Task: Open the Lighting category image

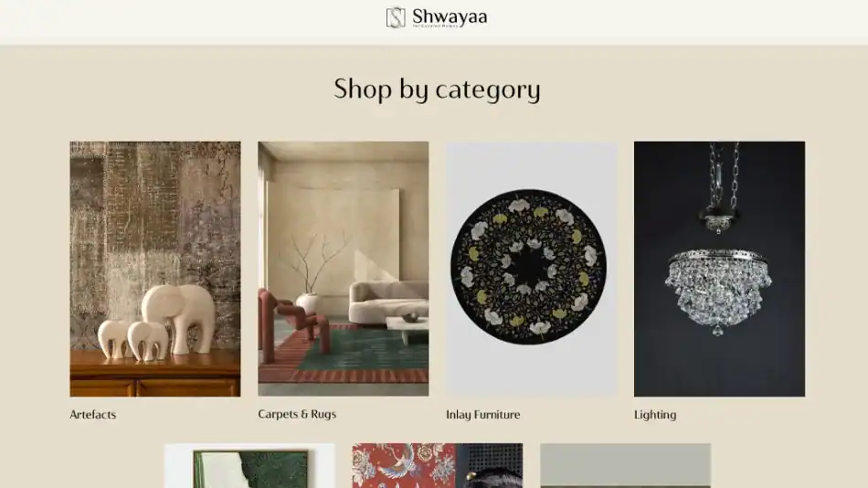Action: [x=720, y=269]
